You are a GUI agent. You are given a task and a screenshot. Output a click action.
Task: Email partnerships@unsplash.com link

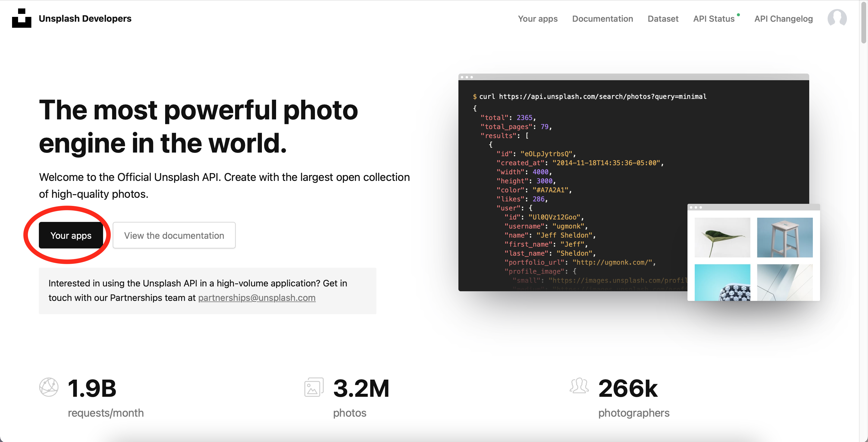tap(256, 298)
